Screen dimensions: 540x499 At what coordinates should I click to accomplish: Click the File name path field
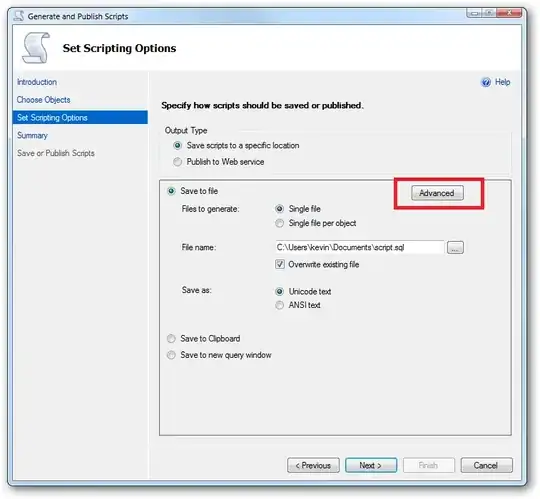click(x=359, y=247)
